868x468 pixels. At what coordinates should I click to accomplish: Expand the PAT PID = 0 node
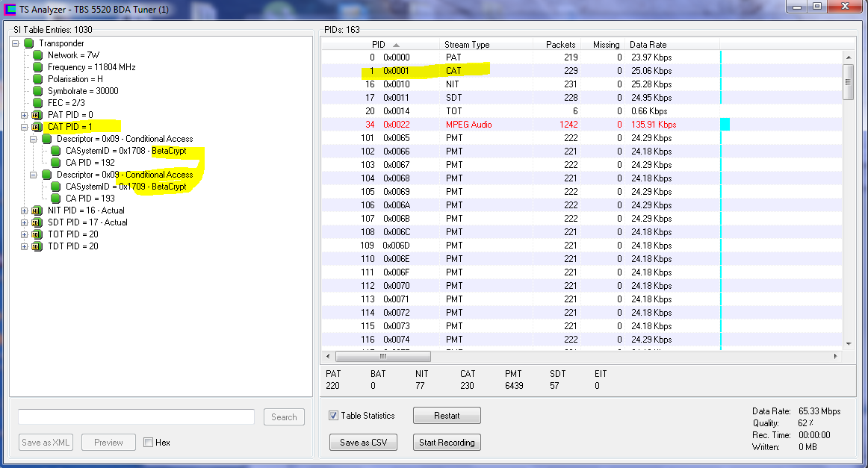click(x=25, y=115)
